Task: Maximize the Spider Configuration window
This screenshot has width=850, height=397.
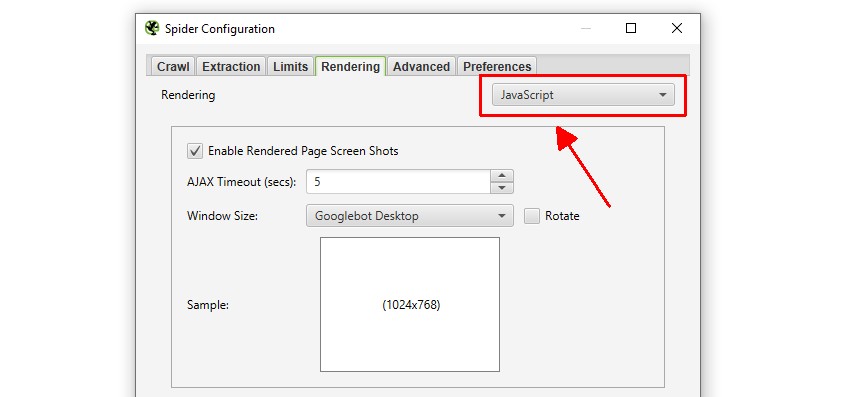Action: [631, 28]
